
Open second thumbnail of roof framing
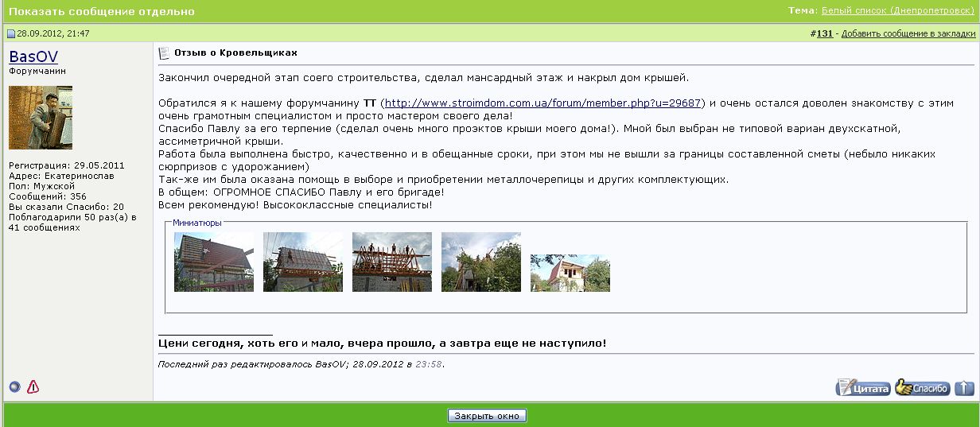point(303,262)
